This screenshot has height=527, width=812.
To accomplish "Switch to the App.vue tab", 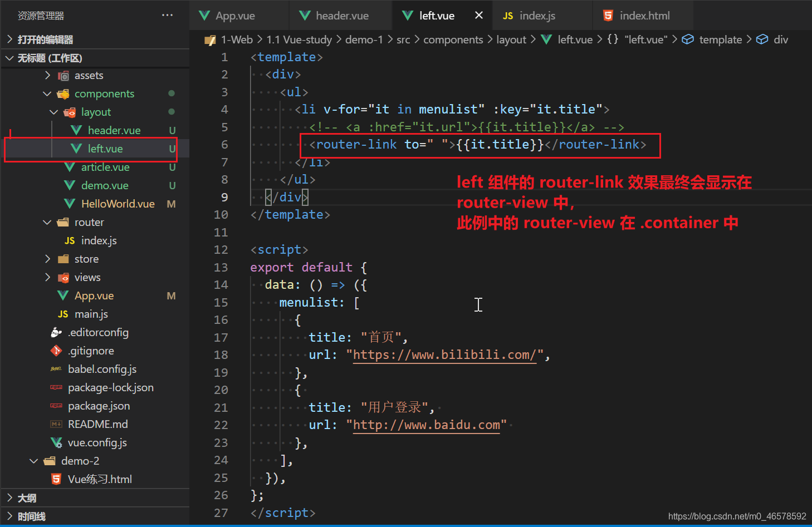I will pos(239,16).
